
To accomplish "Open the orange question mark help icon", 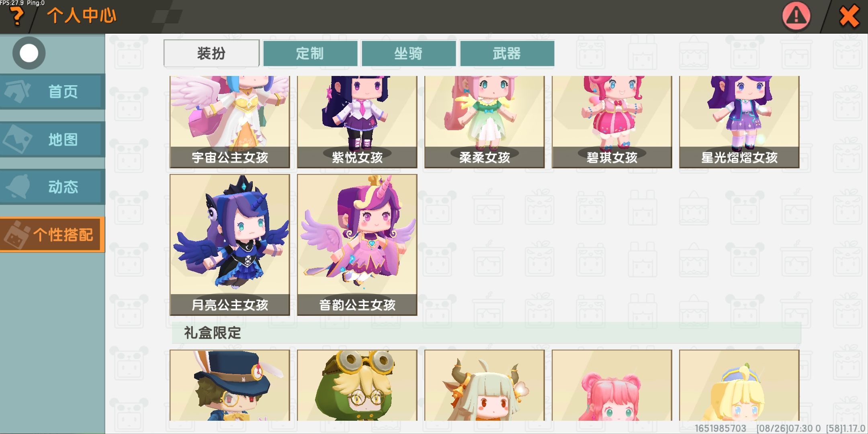I will click(x=16, y=17).
